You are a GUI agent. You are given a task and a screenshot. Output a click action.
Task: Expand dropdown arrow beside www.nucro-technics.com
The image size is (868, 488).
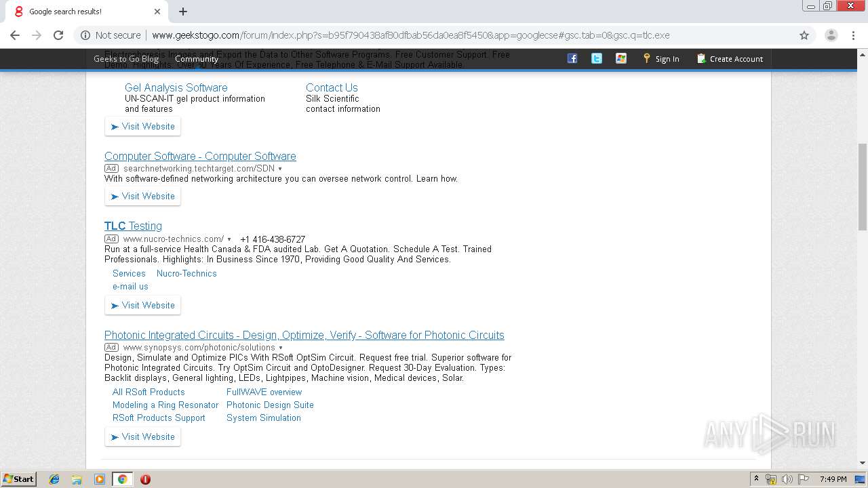[229, 239]
